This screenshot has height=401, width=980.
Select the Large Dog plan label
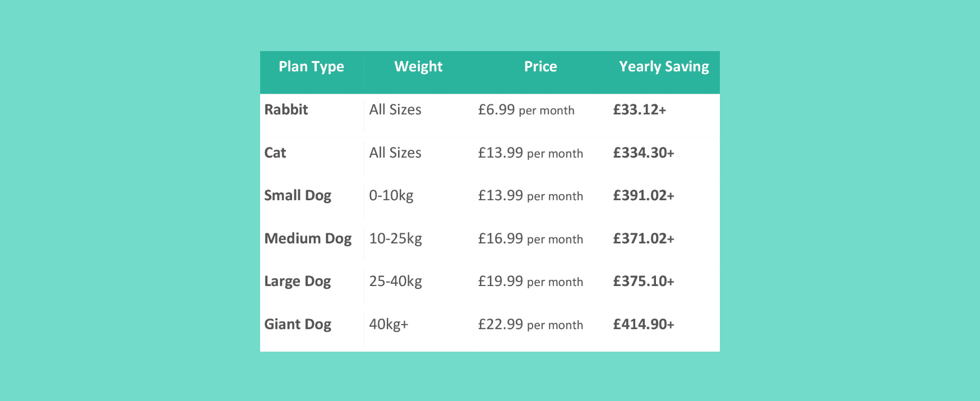[x=298, y=282]
